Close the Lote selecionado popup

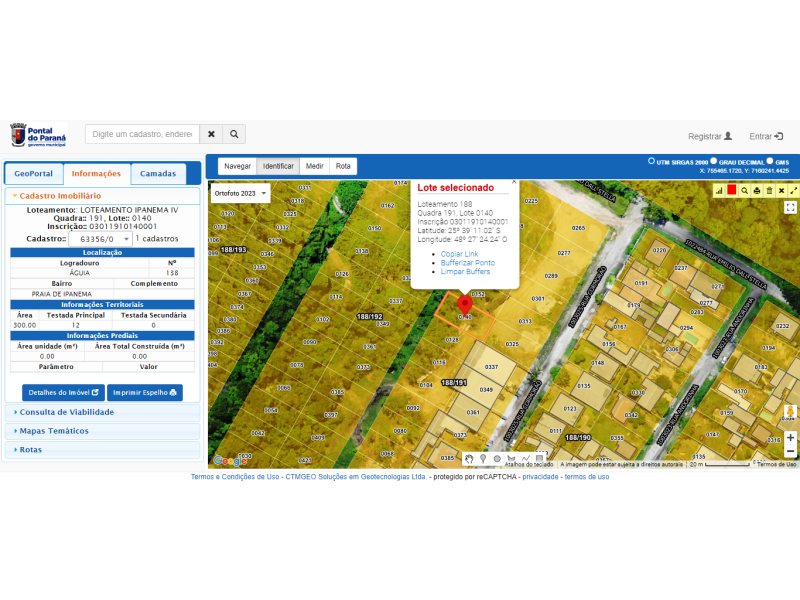(514, 182)
